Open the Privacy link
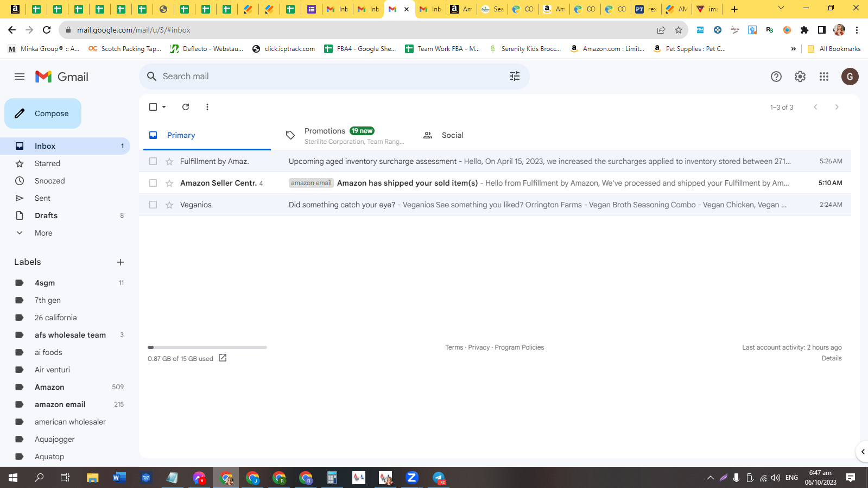Viewport: 868px width, 488px height. pos(479,347)
